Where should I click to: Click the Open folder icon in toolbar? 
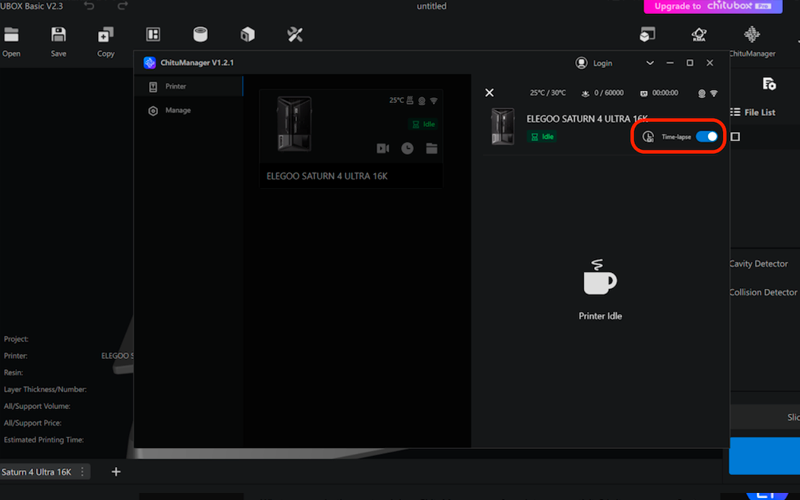[x=11, y=35]
